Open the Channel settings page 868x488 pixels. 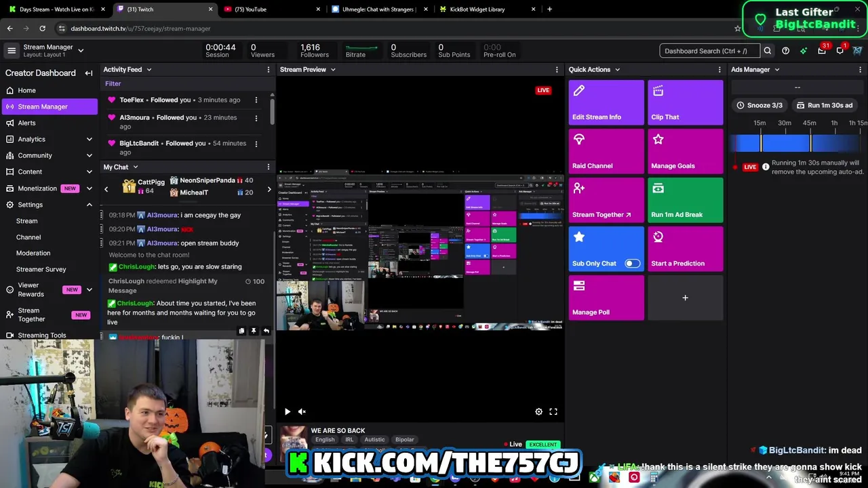point(28,237)
